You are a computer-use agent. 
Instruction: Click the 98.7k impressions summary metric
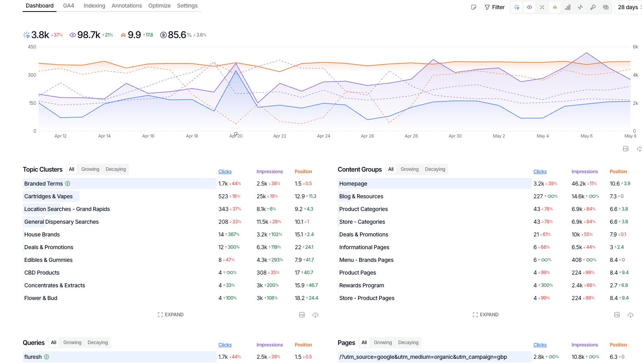click(x=91, y=35)
